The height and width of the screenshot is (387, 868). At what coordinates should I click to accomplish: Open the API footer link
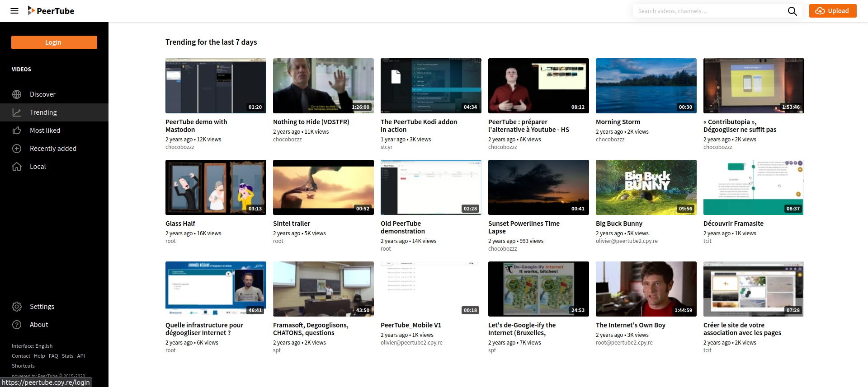pos(81,356)
